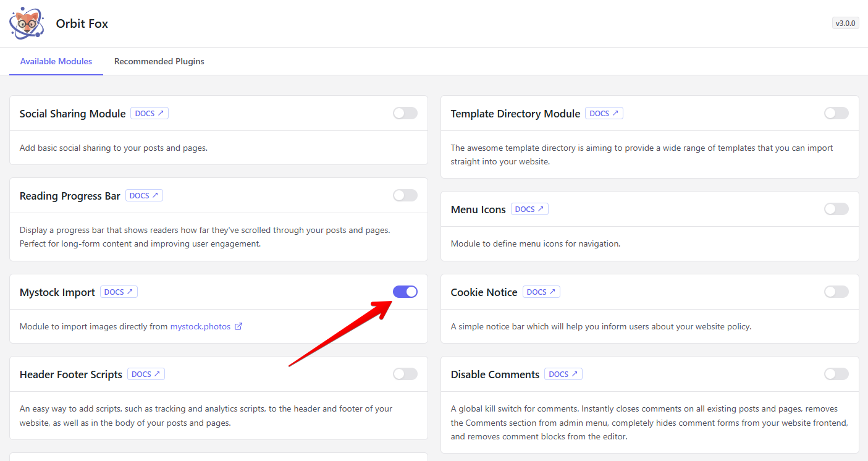Open DOCS link for Template Directory Module

point(604,113)
